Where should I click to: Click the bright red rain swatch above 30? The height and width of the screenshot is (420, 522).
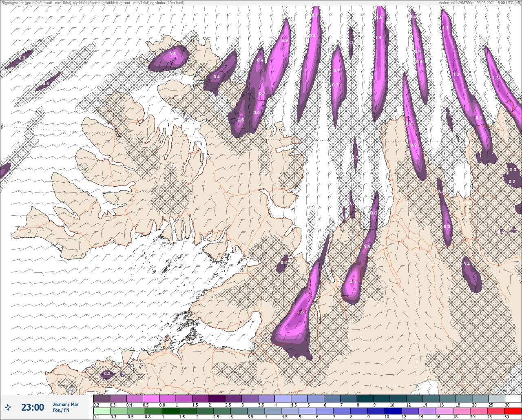[513, 411]
